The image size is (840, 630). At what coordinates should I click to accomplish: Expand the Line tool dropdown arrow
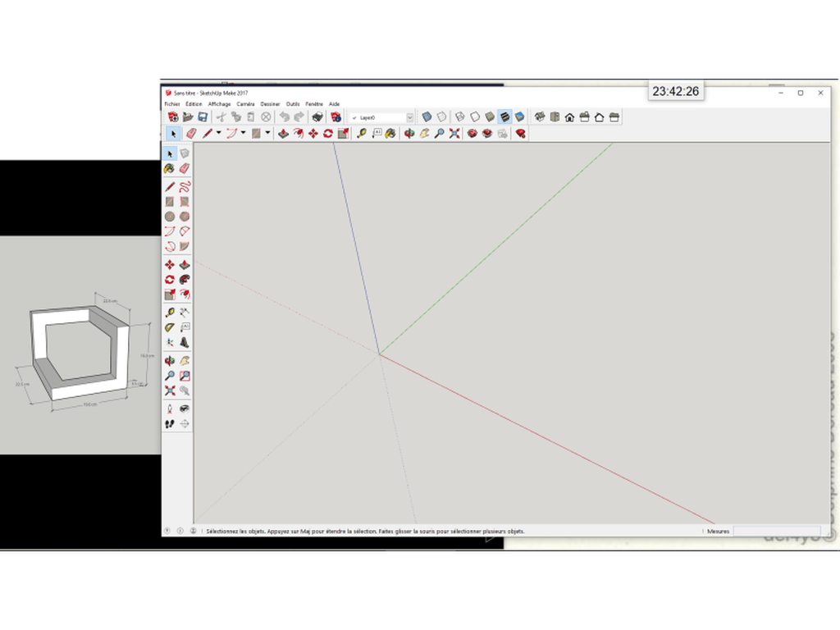[x=218, y=133]
